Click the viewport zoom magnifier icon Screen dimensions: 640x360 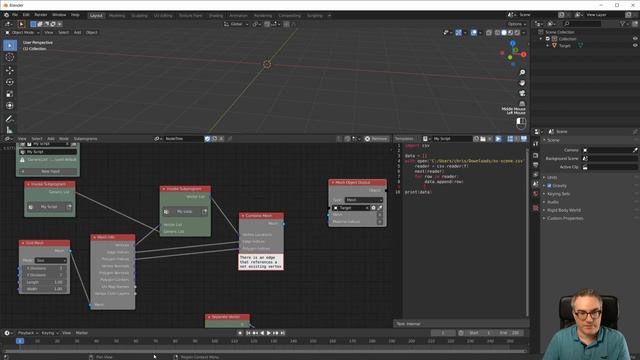(522, 72)
